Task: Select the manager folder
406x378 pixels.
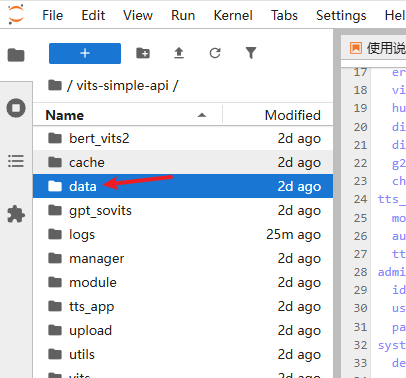Action: pos(183,258)
